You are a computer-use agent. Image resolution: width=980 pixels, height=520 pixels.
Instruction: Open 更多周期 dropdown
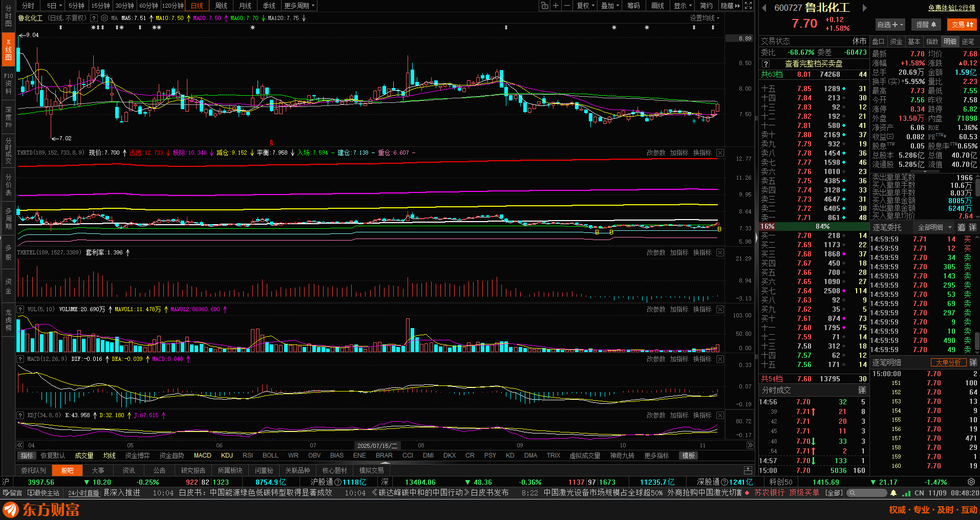click(300, 6)
